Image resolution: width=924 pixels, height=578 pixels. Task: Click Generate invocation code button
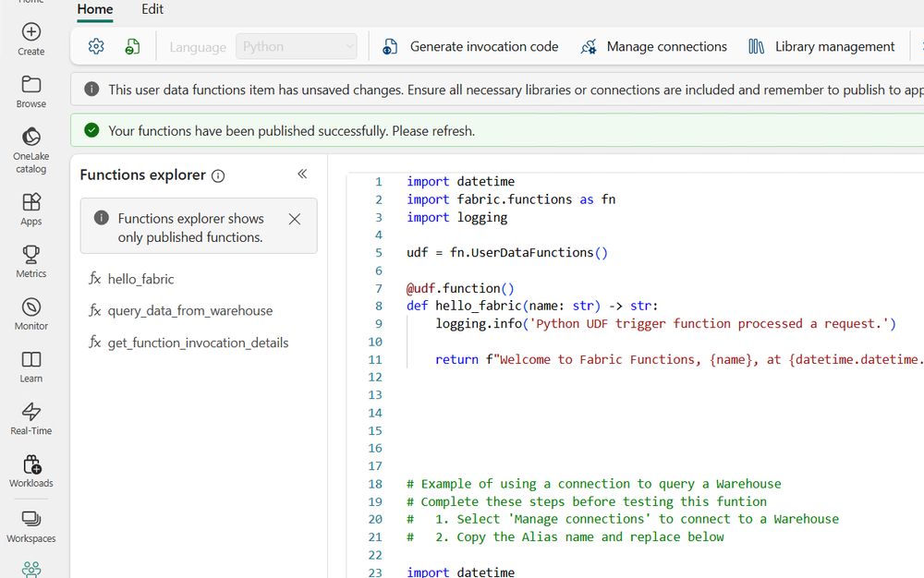pos(470,46)
